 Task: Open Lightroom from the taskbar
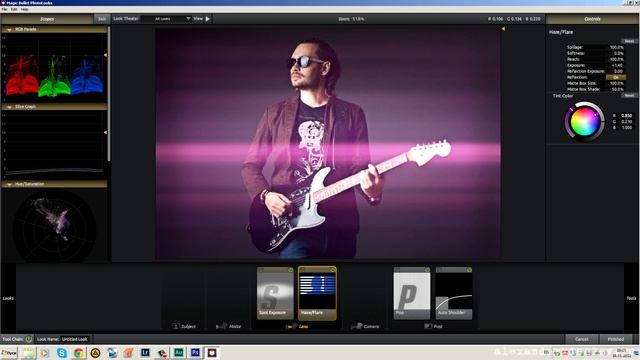coord(145,353)
